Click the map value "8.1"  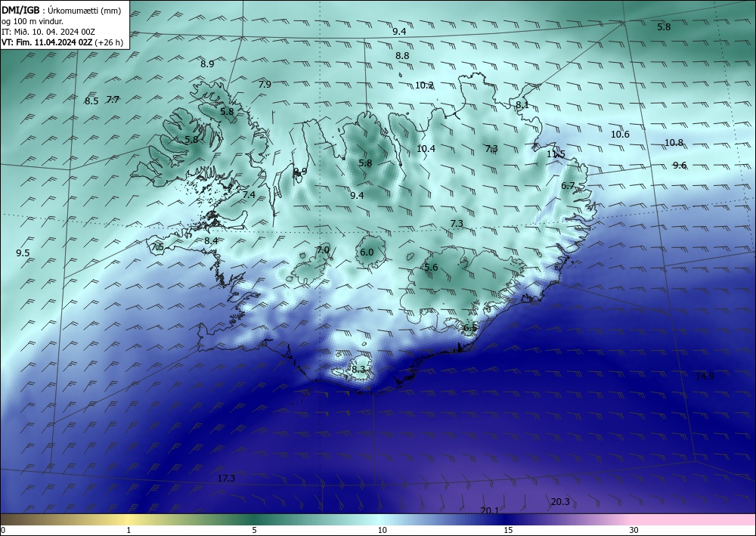(522, 104)
